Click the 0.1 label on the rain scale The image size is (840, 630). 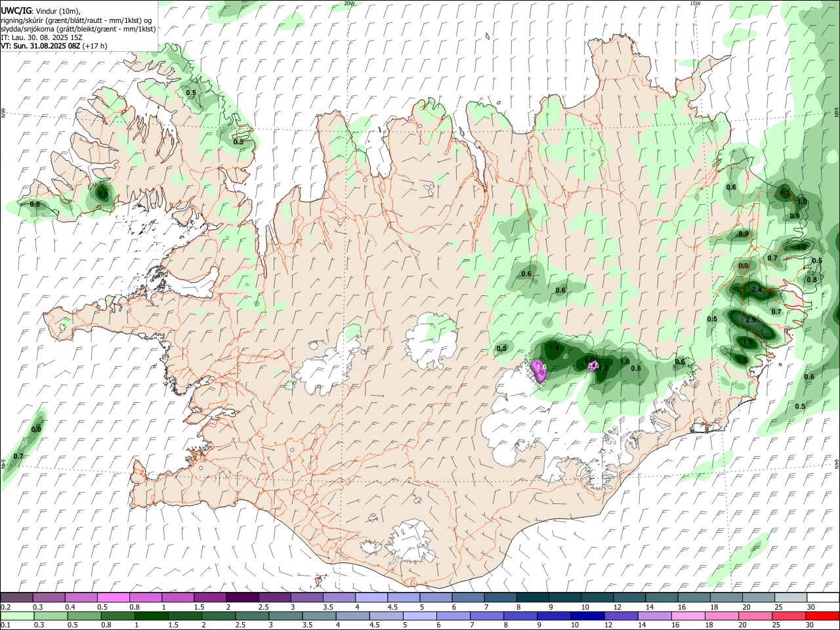(5, 625)
